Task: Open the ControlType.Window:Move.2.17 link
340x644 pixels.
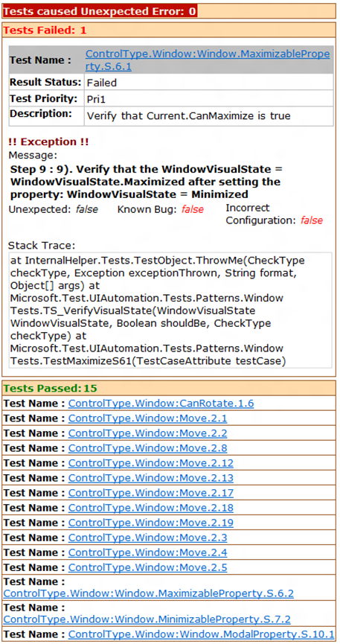Action: [x=151, y=493]
